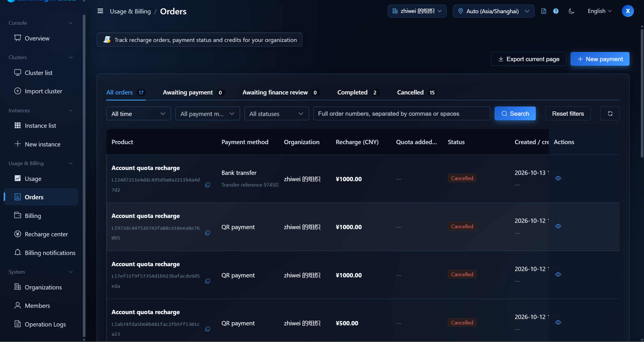Switch to the Cancelled tab
The width and height of the screenshot is (644, 342).
(417, 92)
